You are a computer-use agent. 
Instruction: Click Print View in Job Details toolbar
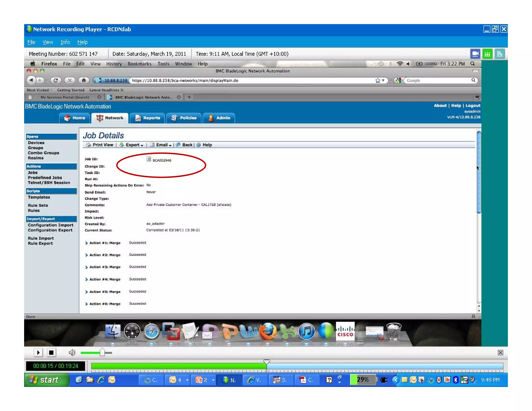100,145
